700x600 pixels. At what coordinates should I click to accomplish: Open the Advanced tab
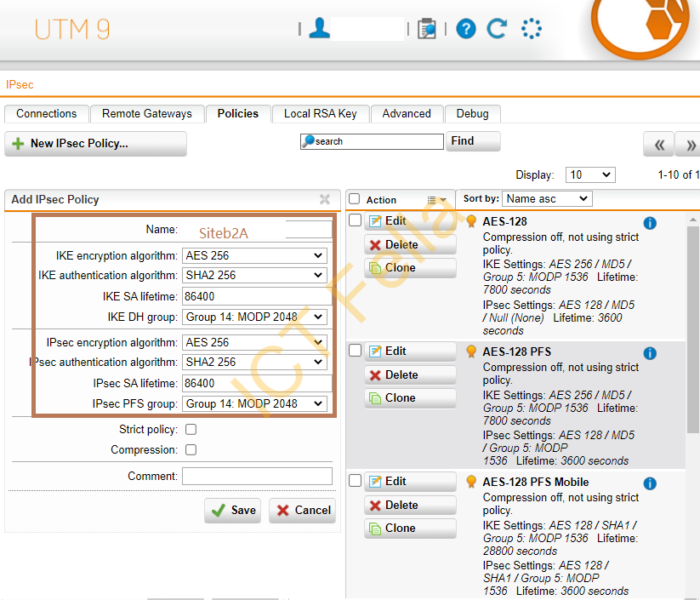pyautogui.click(x=407, y=113)
